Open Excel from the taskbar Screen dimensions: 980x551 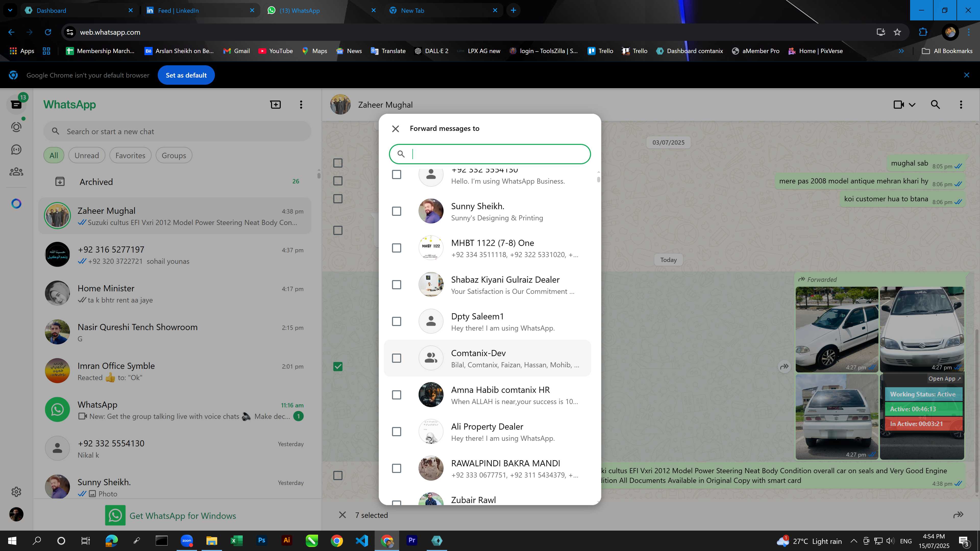coord(236,540)
